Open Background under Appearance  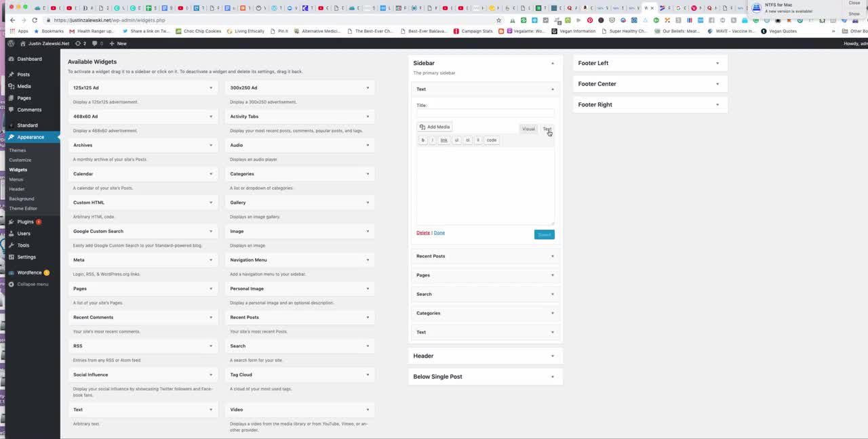click(22, 198)
